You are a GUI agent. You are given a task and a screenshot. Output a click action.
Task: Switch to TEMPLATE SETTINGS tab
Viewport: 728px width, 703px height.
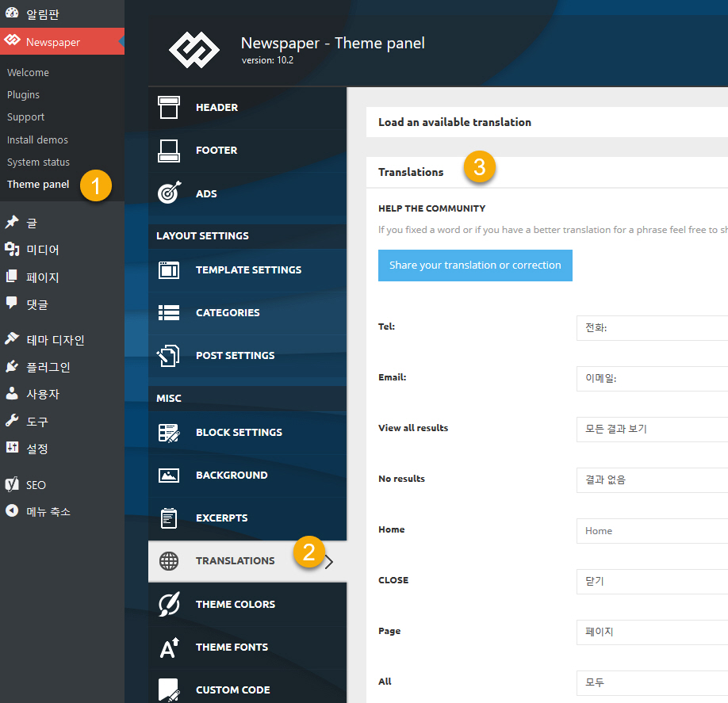click(247, 269)
